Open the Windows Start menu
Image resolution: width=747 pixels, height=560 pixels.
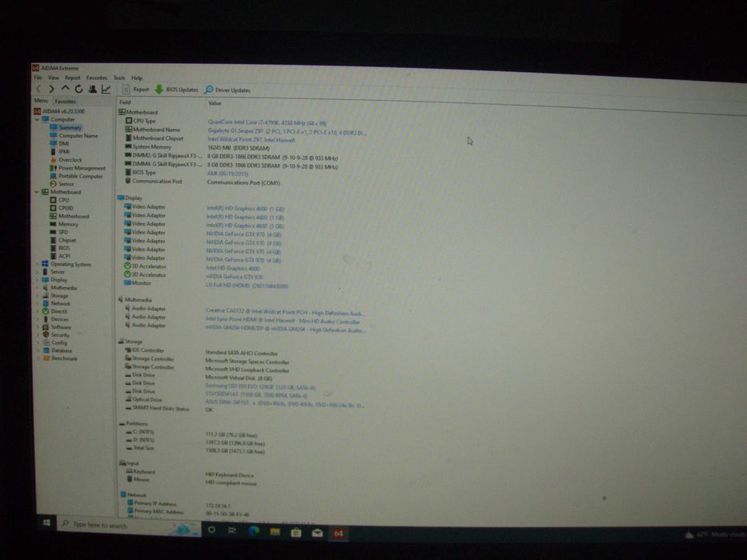tap(46, 523)
